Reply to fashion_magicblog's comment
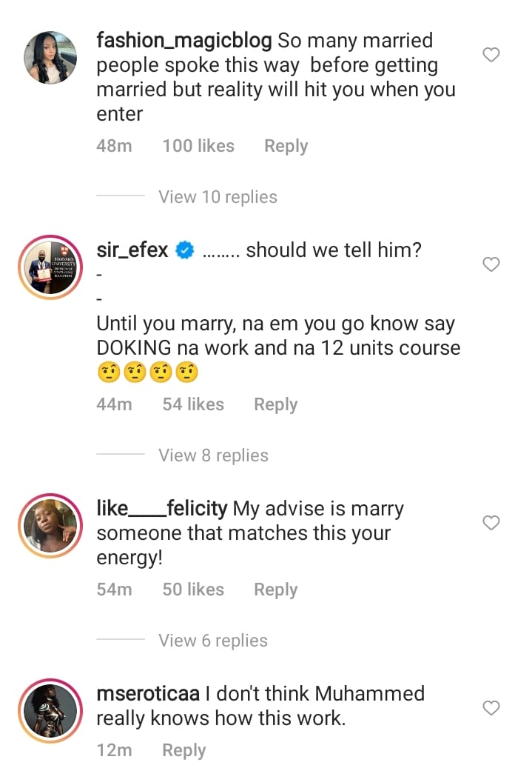The width and height of the screenshot is (532, 768). [x=286, y=146]
